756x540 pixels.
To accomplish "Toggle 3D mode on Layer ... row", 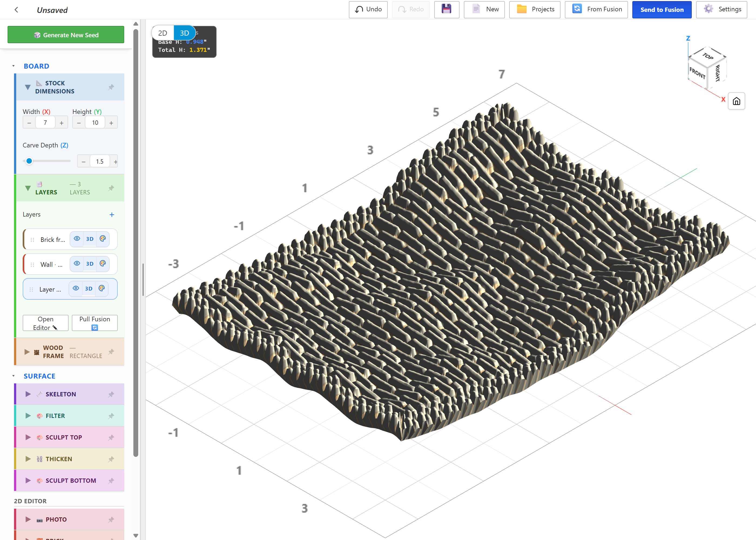I will pyautogui.click(x=89, y=289).
